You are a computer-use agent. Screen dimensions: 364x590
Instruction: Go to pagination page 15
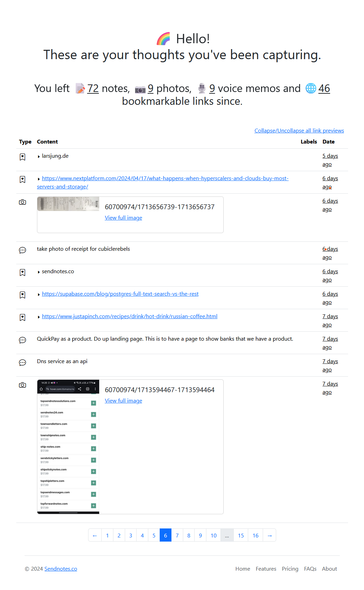point(241,535)
